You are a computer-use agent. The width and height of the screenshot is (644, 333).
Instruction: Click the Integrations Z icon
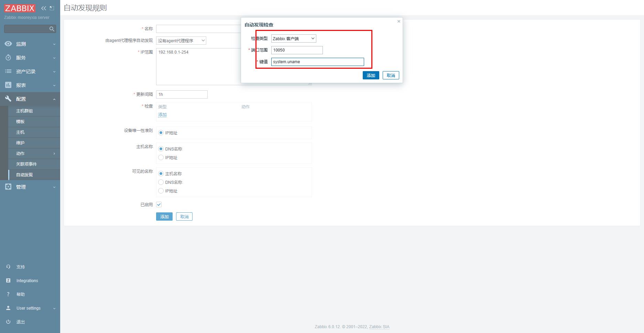[8, 281]
